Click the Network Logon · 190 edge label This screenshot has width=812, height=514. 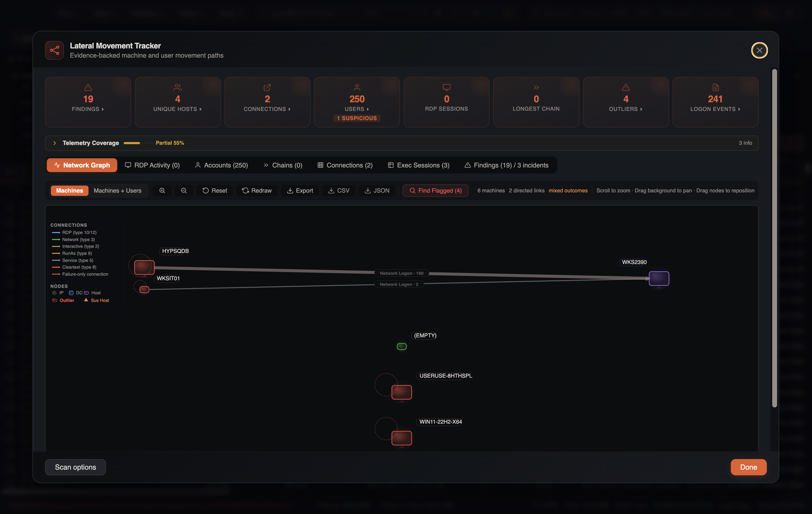pos(402,273)
